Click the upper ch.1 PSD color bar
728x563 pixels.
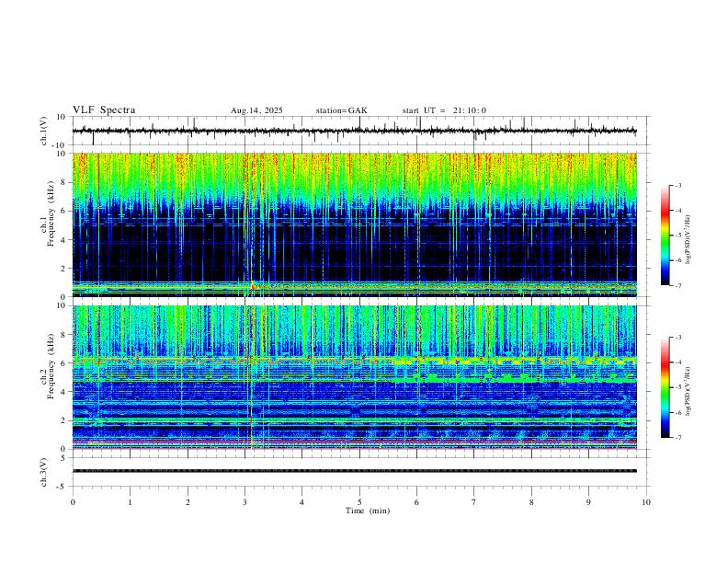[665, 236]
